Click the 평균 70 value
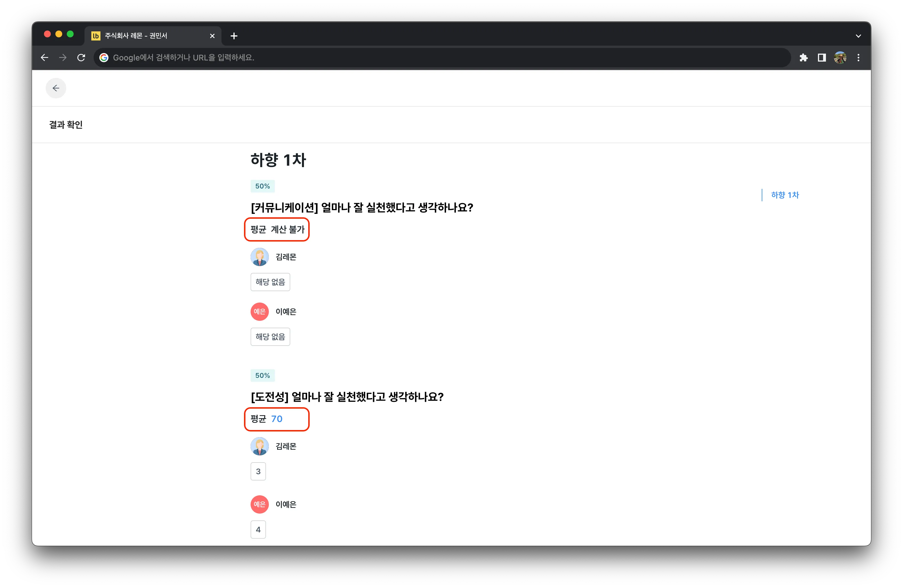 click(x=277, y=419)
